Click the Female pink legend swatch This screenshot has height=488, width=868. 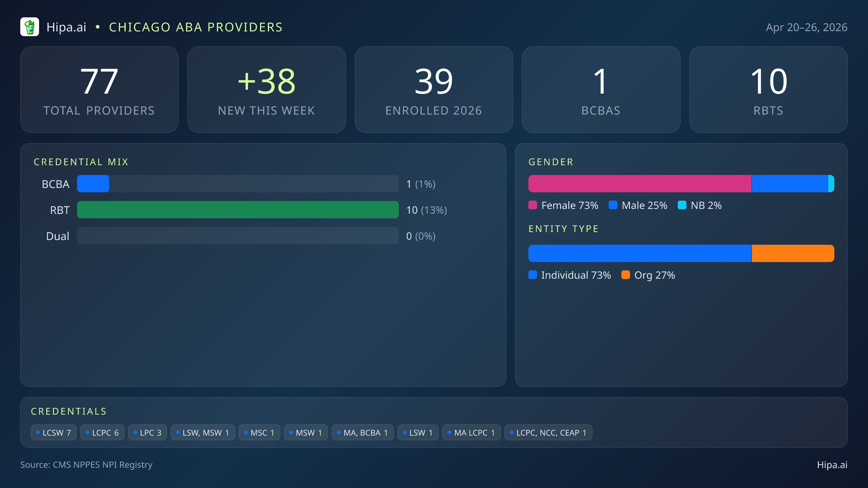coord(533,205)
